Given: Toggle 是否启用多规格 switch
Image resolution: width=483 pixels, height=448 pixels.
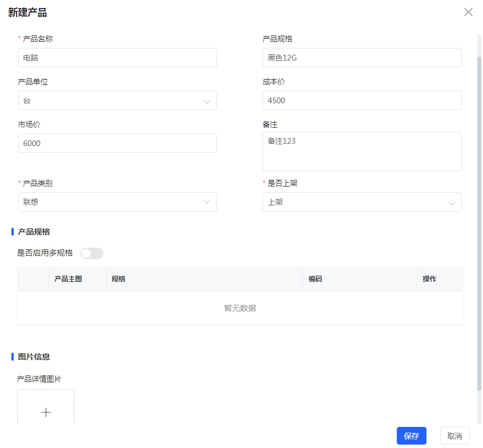Looking at the screenshot, I should coord(92,253).
